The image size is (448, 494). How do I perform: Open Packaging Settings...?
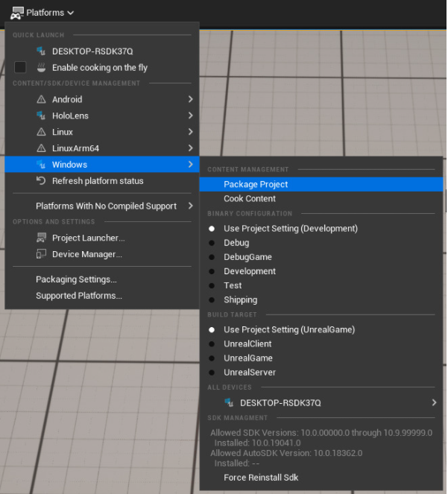[x=102, y=279]
